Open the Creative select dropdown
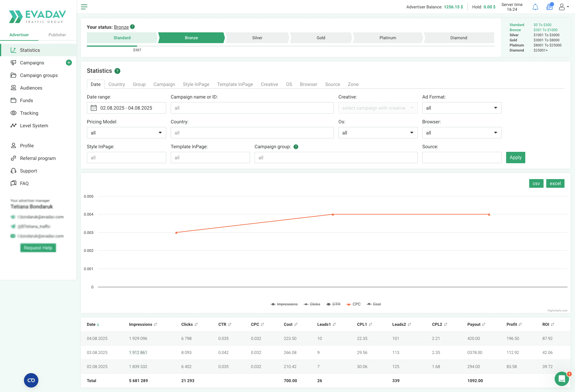Image resolution: width=575 pixels, height=392 pixels. tap(378, 108)
